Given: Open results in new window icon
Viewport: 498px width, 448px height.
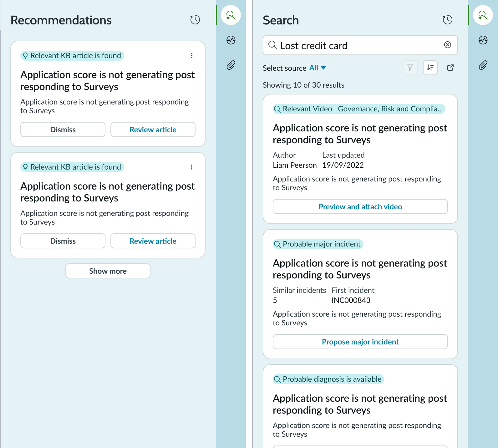Looking at the screenshot, I should point(450,68).
